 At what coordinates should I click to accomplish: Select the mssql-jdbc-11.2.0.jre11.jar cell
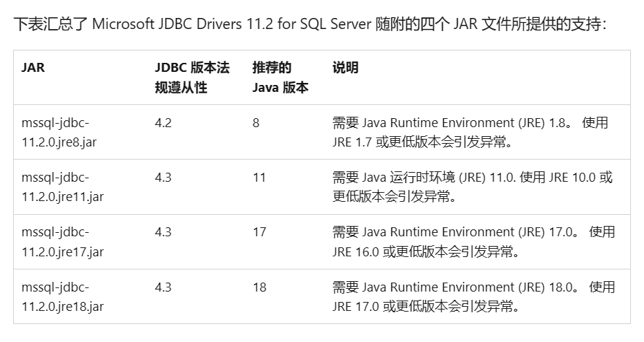coord(62,187)
